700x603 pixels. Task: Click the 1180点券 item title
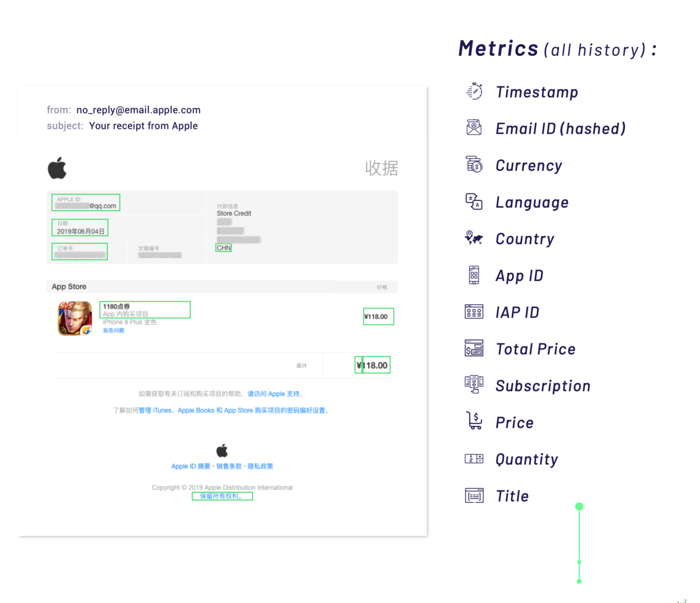point(116,307)
